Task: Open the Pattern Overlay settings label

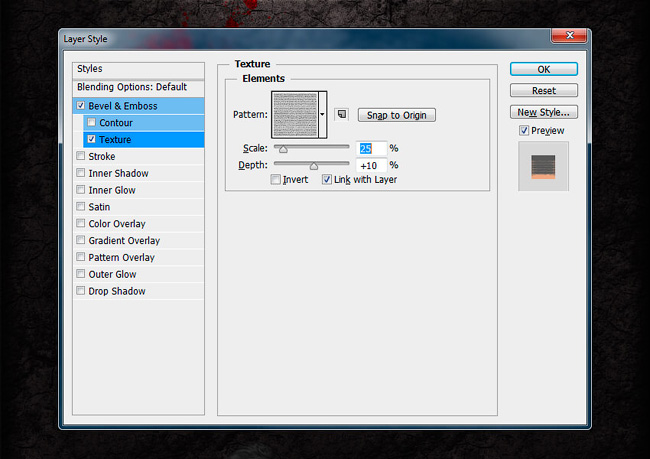Action: click(121, 257)
